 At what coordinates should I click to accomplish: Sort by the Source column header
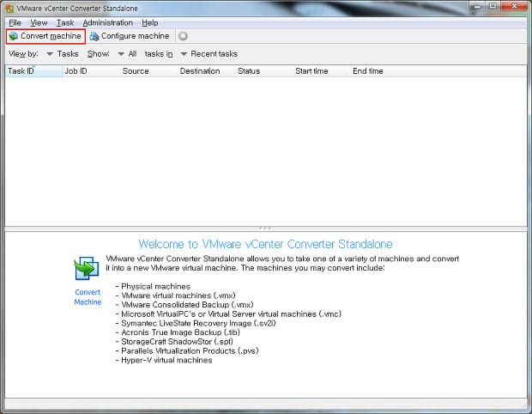tap(148, 71)
